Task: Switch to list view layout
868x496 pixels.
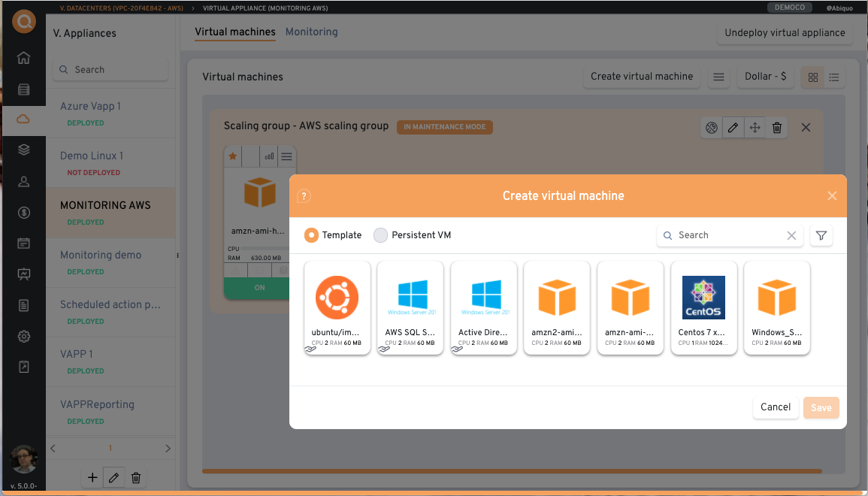Action: coord(834,77)
